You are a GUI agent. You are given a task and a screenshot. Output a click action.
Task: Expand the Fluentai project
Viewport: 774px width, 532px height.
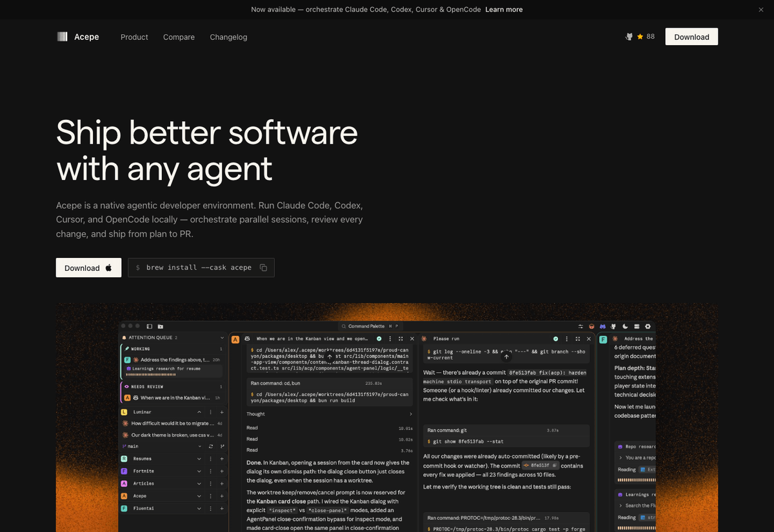(199, 508)
